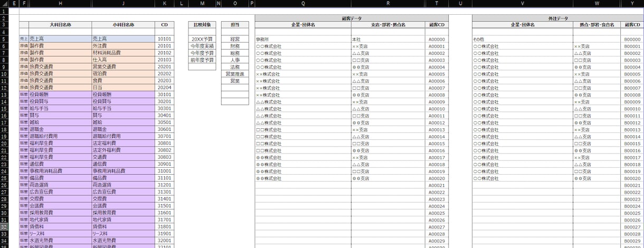Select the 日当 cell
This screenshot has height=248, width=644.
click(x=123, y=88)
